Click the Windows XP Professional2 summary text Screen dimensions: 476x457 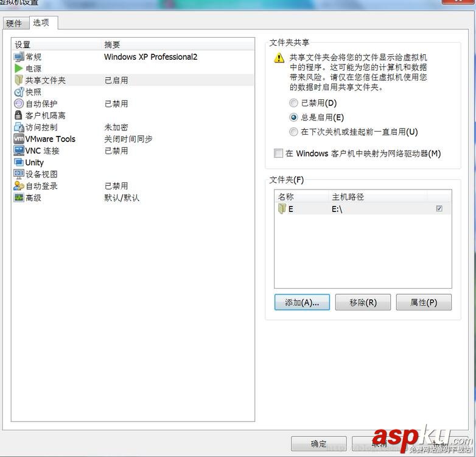tap(150, 57)
